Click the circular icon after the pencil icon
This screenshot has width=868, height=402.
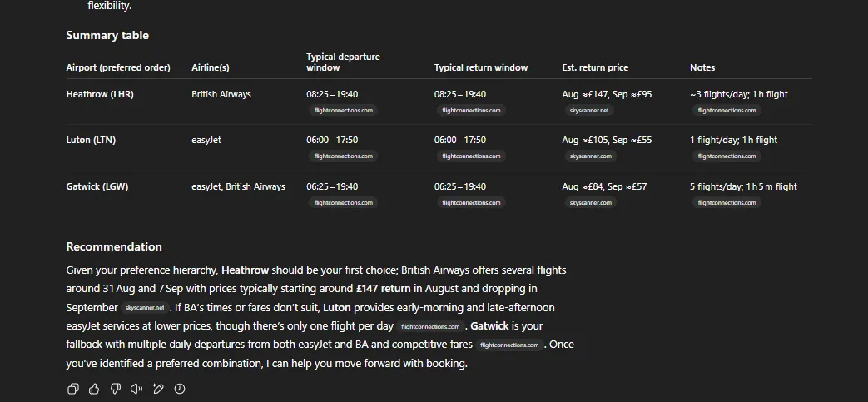tap(180, 389)
